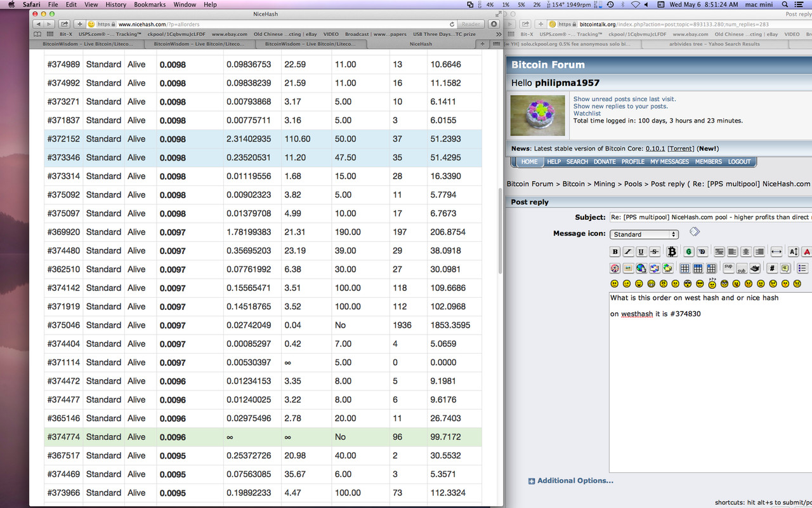Viewport: 812px width, 508px height.
Task: Insert shadow text effect
Action: click(702, 252)
